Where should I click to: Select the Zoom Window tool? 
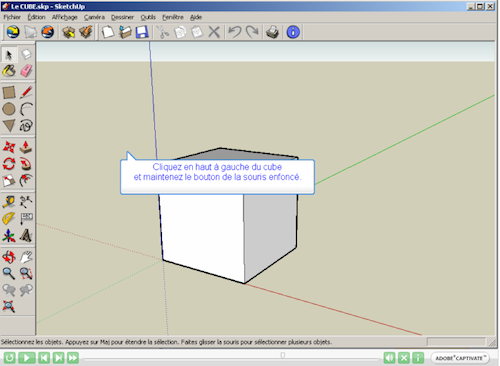click(26, 273)
